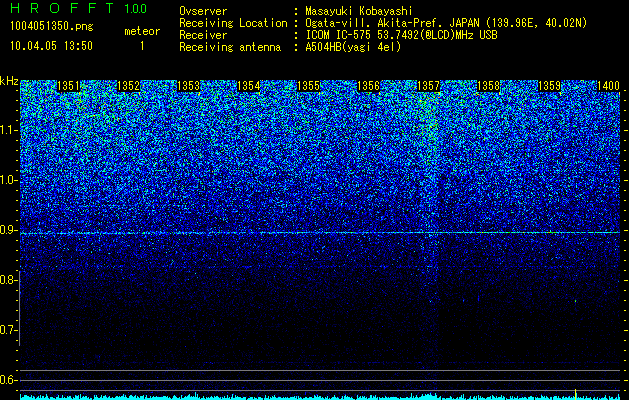Click the meteor count value 1
The height and width of the screenshot is (400, 629).
point(142,46)
